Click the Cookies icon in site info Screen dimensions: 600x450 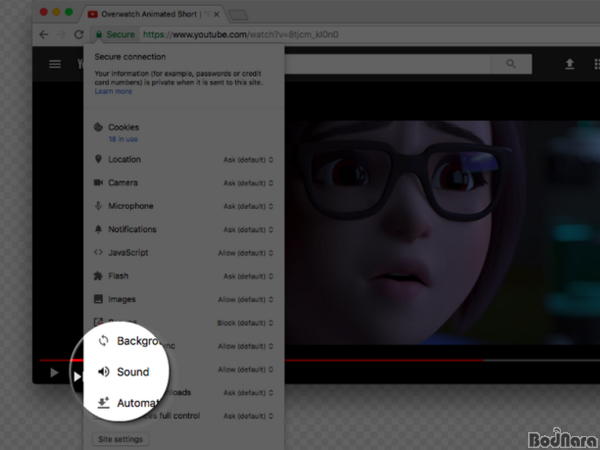(98, 127)
